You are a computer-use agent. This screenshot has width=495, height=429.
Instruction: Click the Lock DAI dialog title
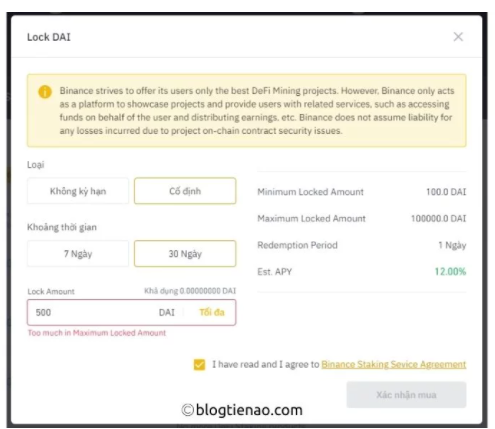[x=49, y=37]
